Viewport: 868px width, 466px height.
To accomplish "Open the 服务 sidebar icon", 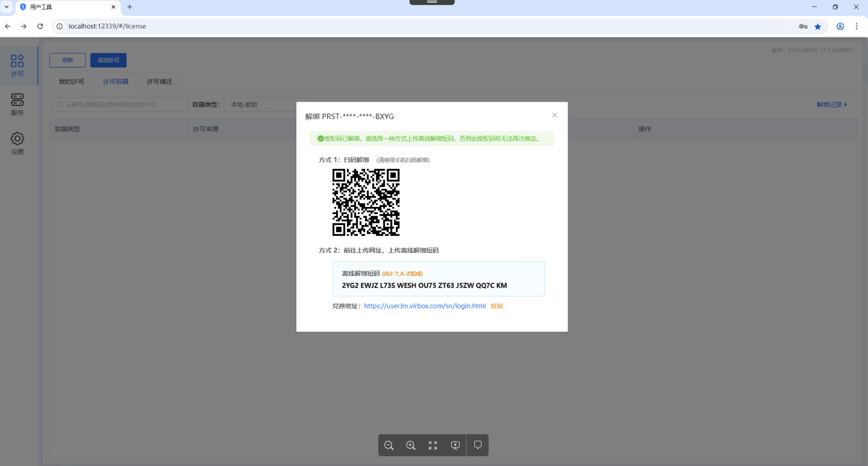I will (x=18, y=104).
